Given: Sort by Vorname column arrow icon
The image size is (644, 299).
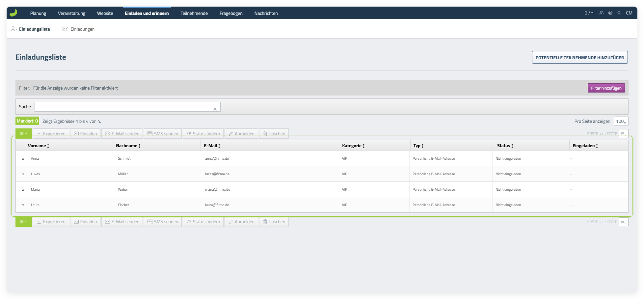Looking at the screenshot, I should click(x=48, y=146).
